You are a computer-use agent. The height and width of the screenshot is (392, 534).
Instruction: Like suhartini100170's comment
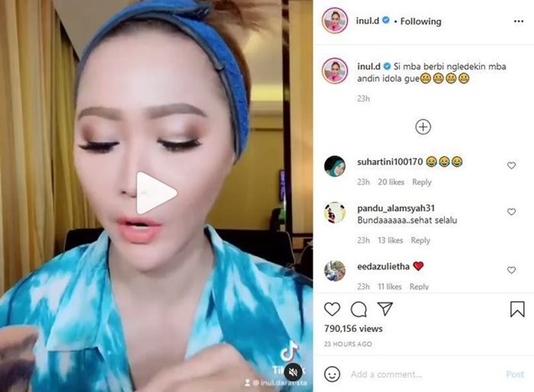pos(511,165)
